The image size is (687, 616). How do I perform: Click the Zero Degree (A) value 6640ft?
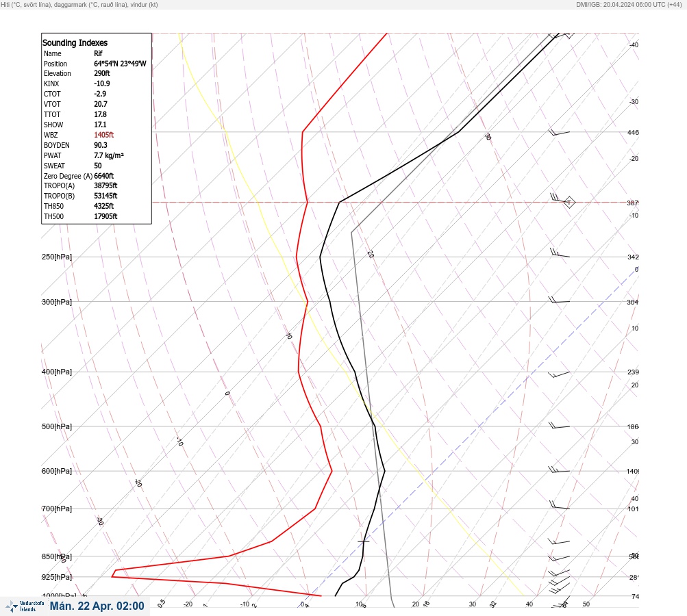104,176
